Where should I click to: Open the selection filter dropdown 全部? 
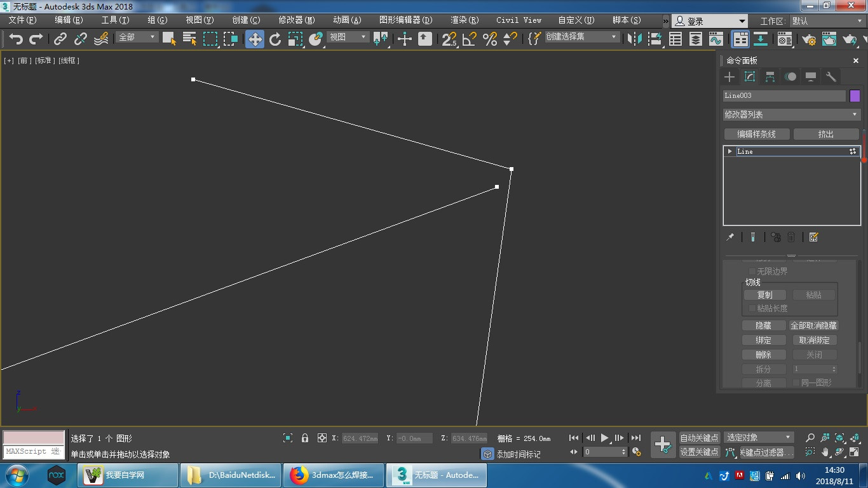[137, 37]
